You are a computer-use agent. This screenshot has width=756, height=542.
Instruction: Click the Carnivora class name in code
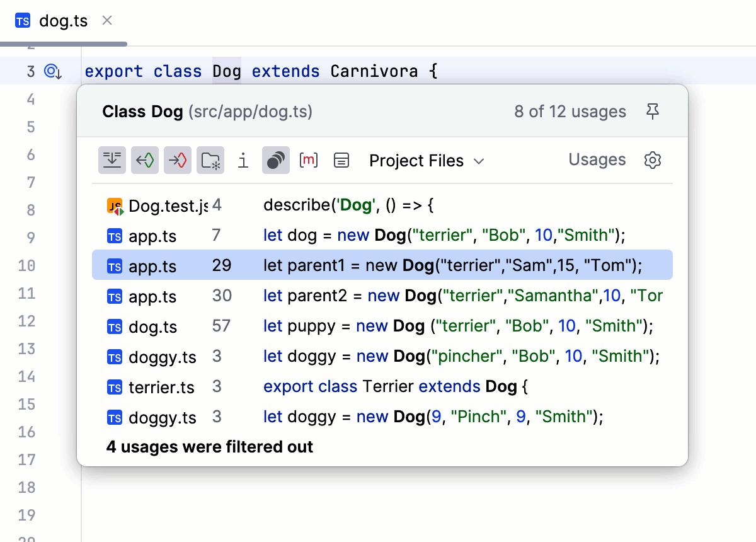pos(374,71)
